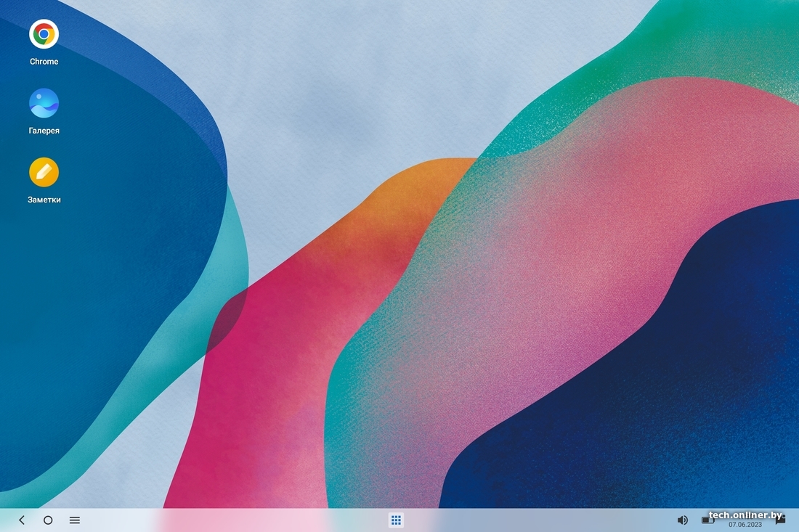Viewport: 799px width, 532px height.
Task: Open the app drawer grid icon
Action: pyautogui.click(x=396, y=520)
